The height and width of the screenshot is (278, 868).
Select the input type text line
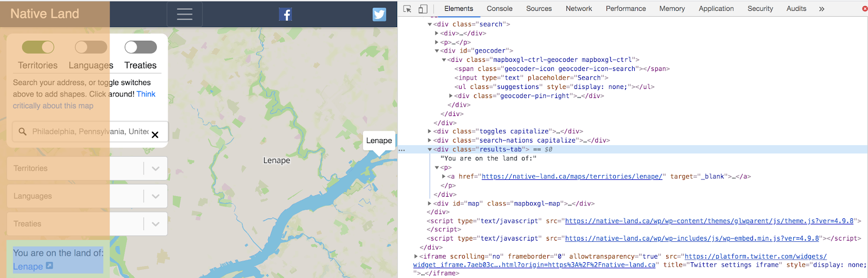pyautogui.click(x=532, y=78)
